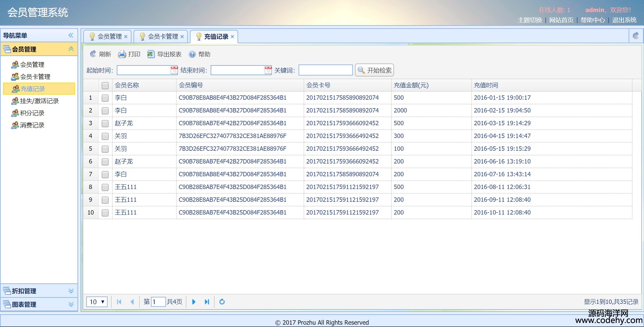Jump to the last page of records
Image resolution: width=644 pixels, height=327 pixels.
point(207,302)
